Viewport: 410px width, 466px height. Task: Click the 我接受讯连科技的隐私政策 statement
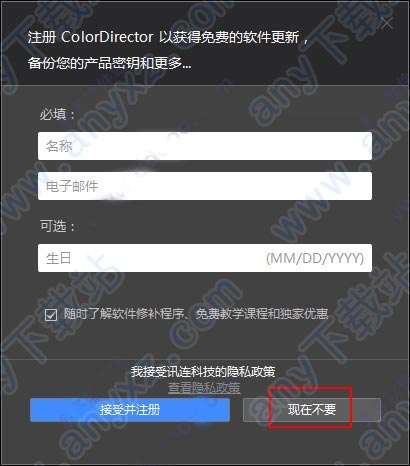point(203,371)
